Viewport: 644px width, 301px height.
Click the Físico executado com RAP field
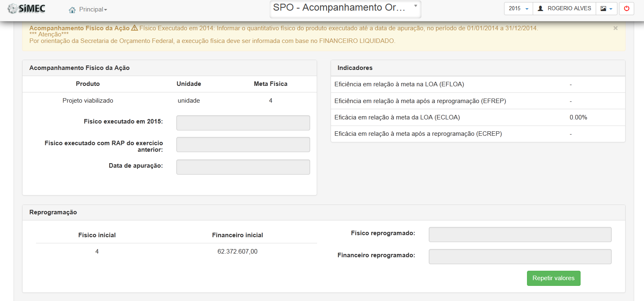243,144
